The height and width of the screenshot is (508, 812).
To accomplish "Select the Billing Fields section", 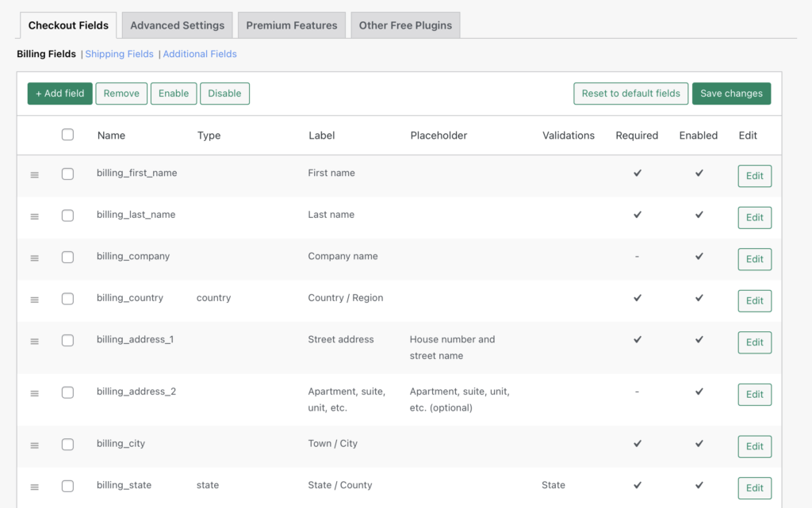I will [46, 54].
